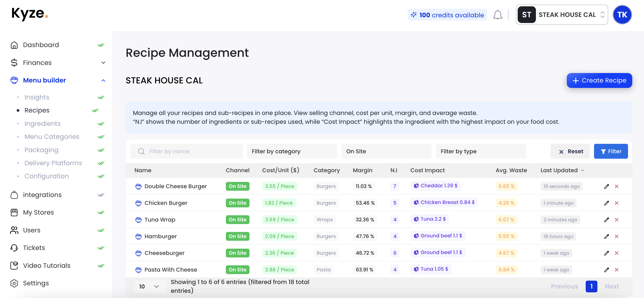This screenshot has height=298, width=644.
Task: Edit the Hamburger recipe
Action: [x=606, y=236]
